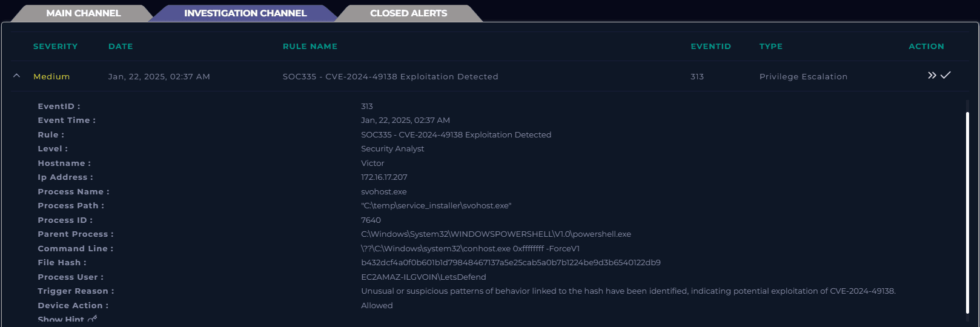Image resolution: width=980 pixels, height=327 pixels.
Task: Click the Date column header
Action: (121, 47)
